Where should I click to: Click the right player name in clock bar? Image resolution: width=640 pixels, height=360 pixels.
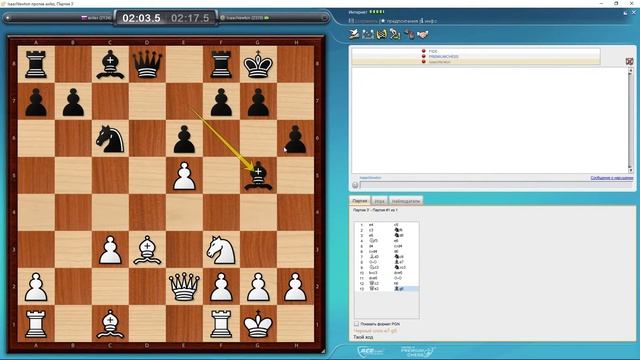pyautogui.click(x=244, y=18)
